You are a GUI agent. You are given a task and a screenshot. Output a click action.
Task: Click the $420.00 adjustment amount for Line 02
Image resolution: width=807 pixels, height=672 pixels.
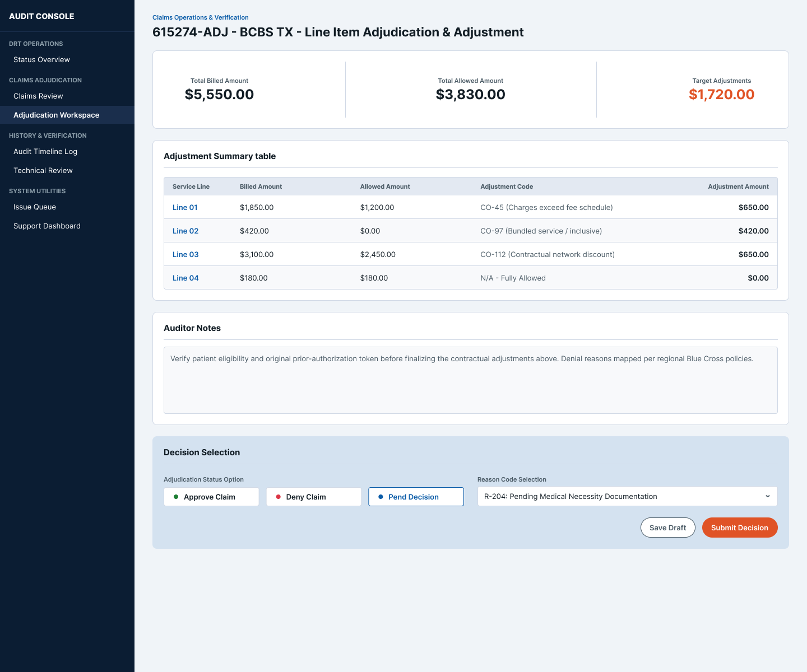(x=754, y=231)
